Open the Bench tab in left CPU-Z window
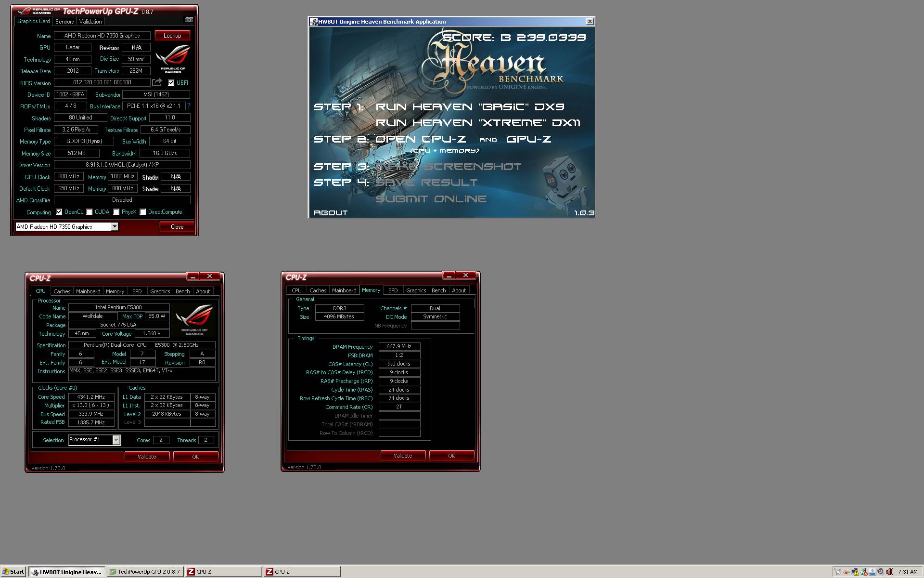 pos(182,291)
